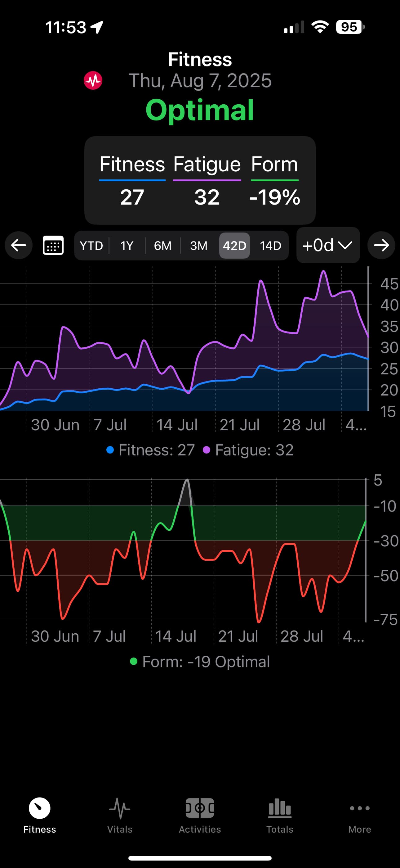Open the Totals tab icon
This screenshot has width=400, height=868.
[279, 814]
